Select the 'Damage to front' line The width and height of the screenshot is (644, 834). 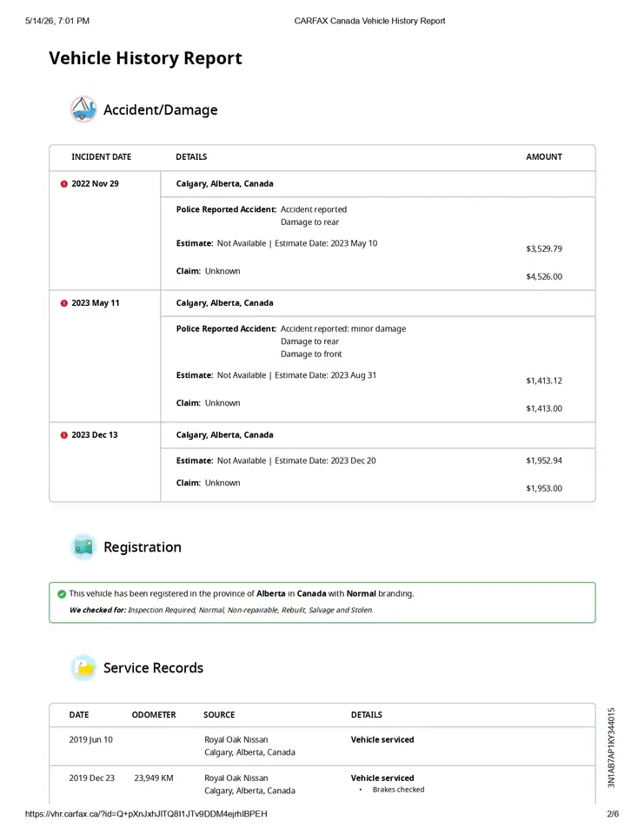click(311, 354)
